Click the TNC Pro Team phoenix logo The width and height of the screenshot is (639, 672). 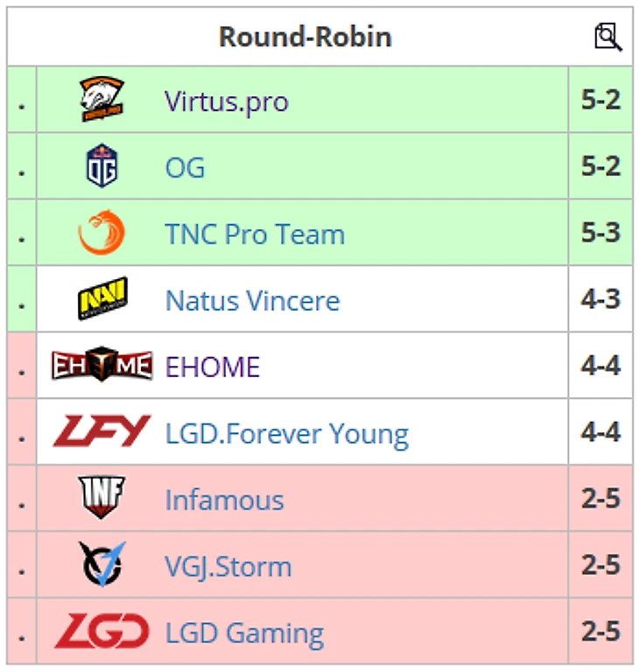point(102,233)
